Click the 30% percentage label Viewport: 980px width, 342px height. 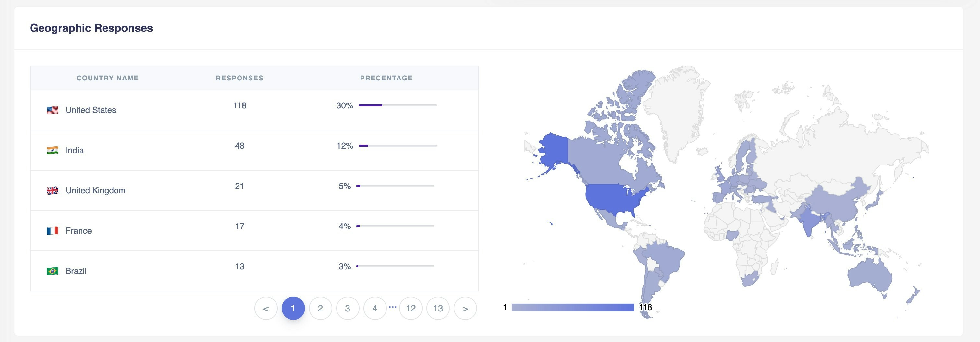pos(345,105)
